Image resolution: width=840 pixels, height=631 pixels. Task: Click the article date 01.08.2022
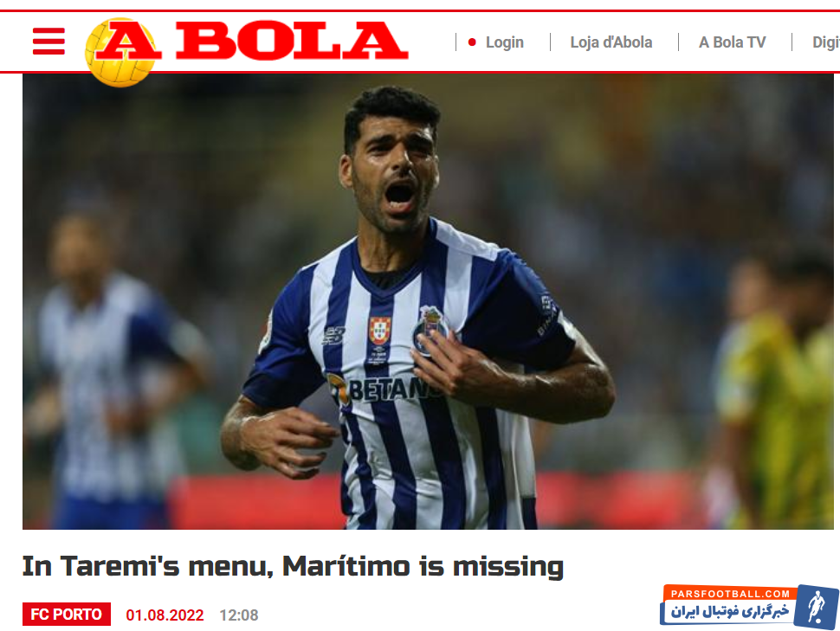tap(165, 615)
